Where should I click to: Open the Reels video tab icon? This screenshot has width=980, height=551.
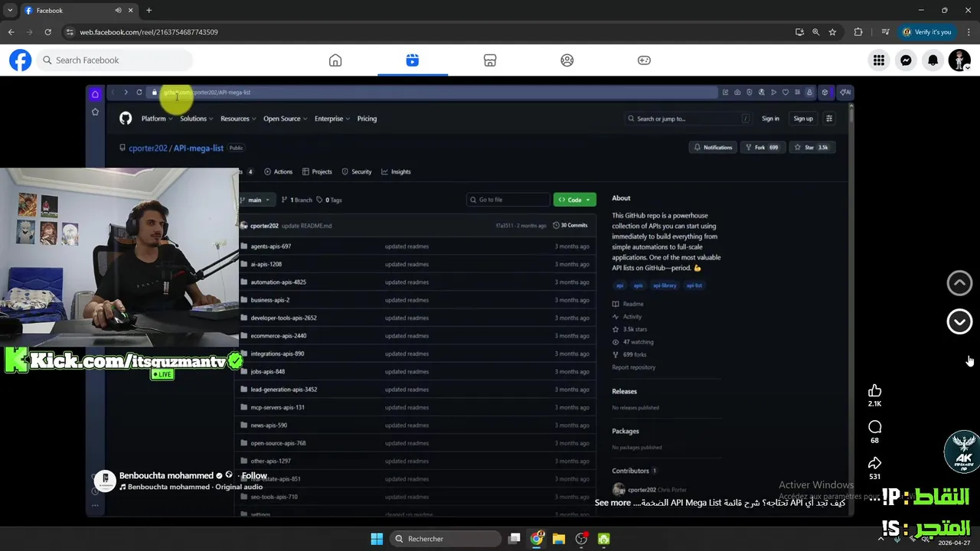pos(413,60)
